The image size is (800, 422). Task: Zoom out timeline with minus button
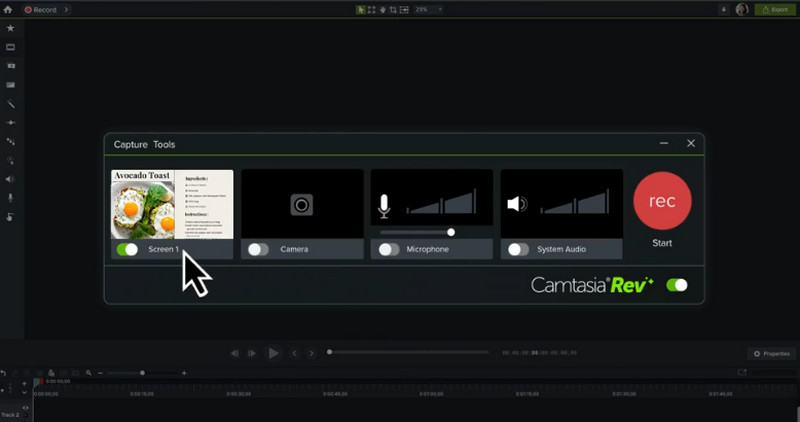pos(100,373)
